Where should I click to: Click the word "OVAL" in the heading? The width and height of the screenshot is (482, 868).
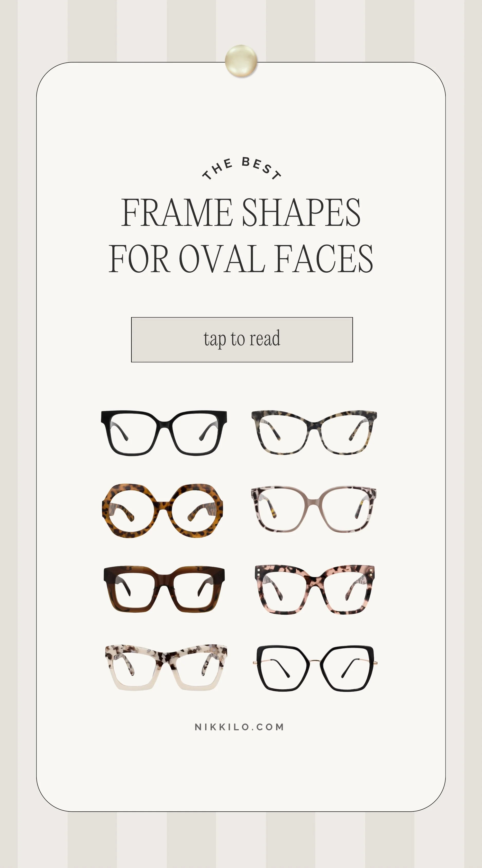(x=222, y=258)
